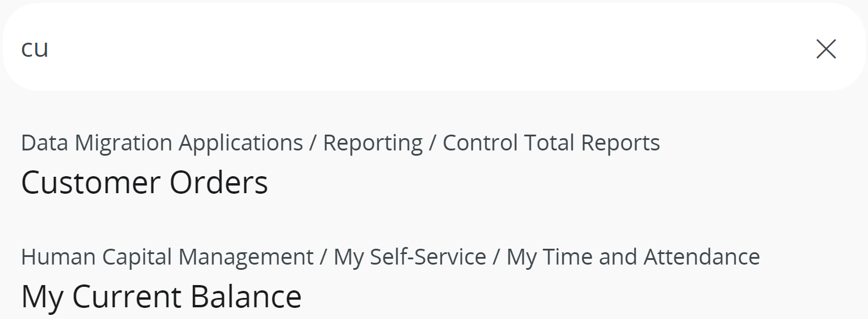Click the word "Balance" in second result
The height and width of the screenshot is (319, 868).
pos(245,296)
